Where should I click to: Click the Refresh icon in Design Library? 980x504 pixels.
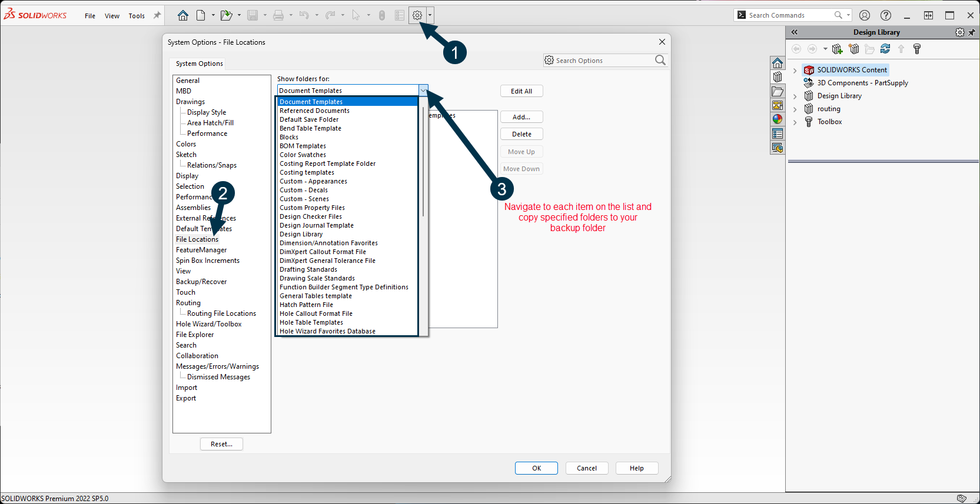pos(885,49)
